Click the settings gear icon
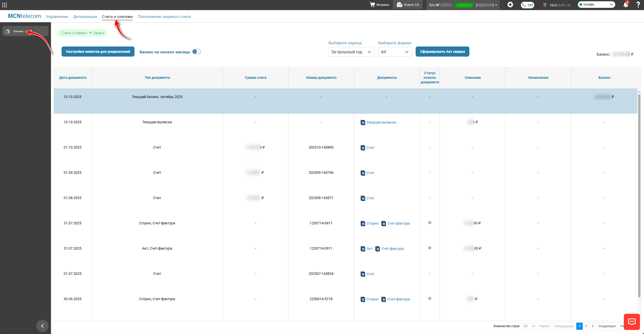Image resolution: width=644 pixels, height=334 pixels. coord(510,5)
